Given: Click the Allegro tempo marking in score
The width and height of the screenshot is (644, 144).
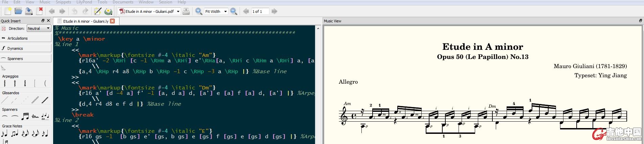Looking at the screenshot, I should [x=348, y=82].
